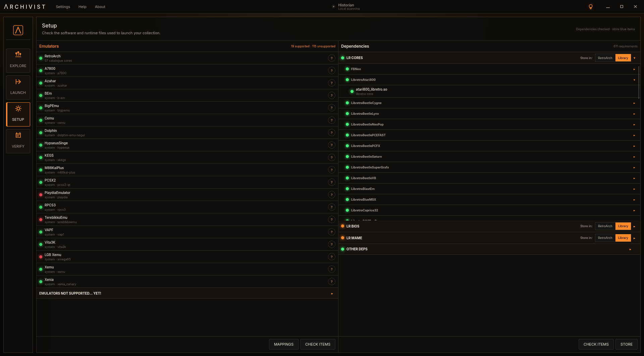
Task: Open help for PCSX2 emulator
Action: [332, 182]
